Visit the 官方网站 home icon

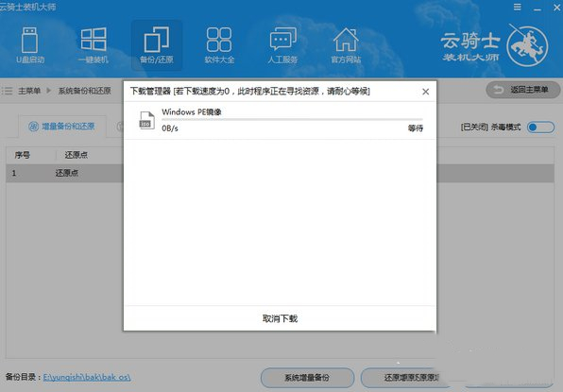coord(346,45)
